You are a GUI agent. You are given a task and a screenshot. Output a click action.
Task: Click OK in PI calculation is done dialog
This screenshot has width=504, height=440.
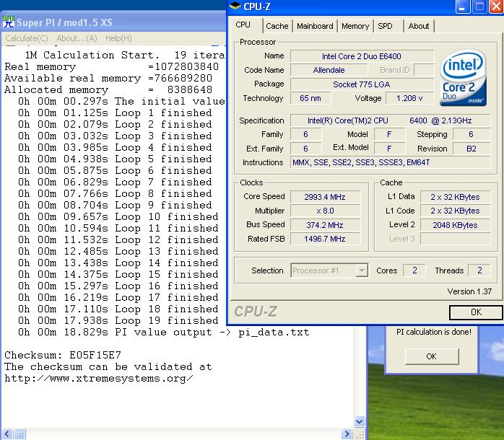[432, 356]
